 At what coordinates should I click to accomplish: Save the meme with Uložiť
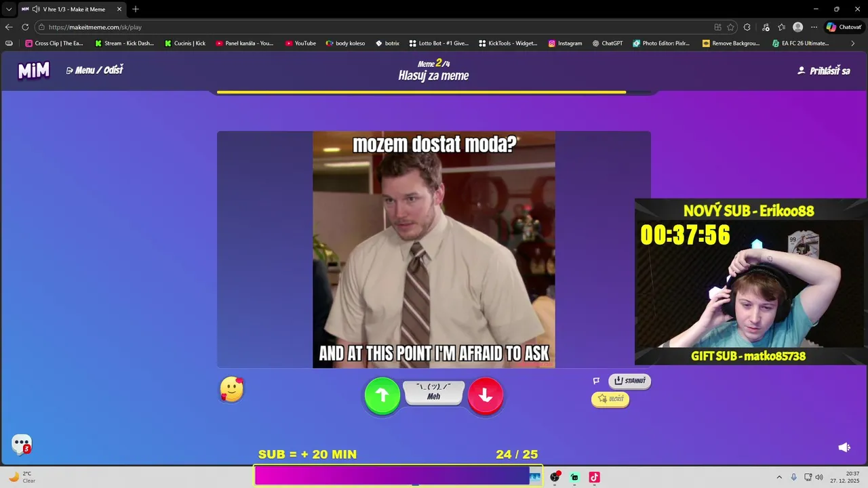[610, 399]
